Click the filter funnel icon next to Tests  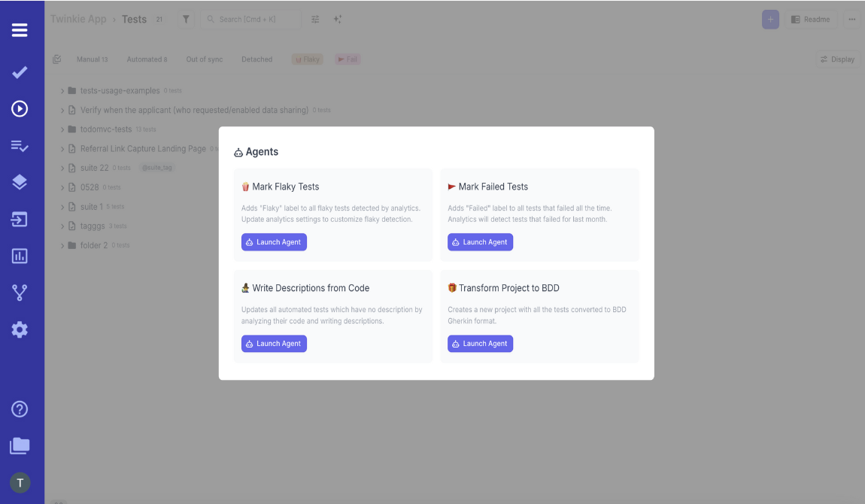coord(186,19)
